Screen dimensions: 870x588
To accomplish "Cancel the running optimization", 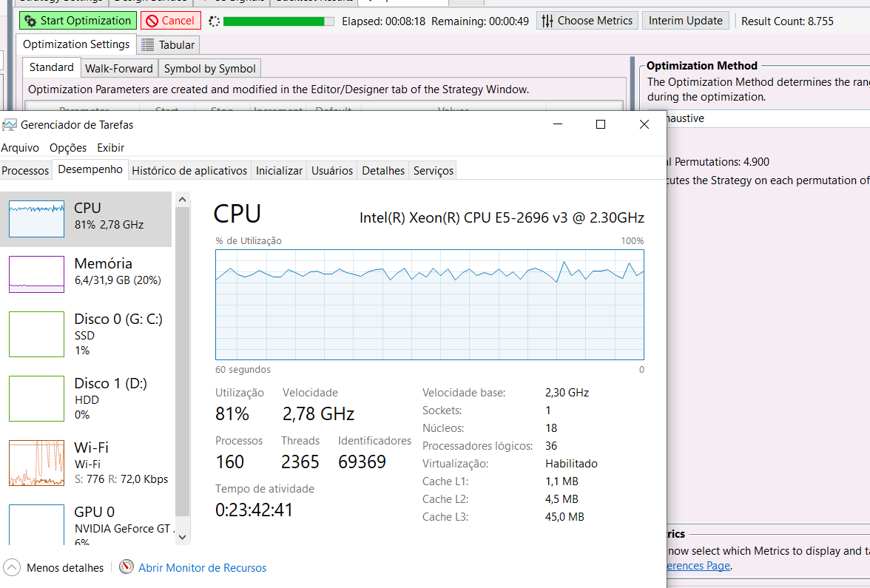I will pyautogui.click(x=170, y=21).
